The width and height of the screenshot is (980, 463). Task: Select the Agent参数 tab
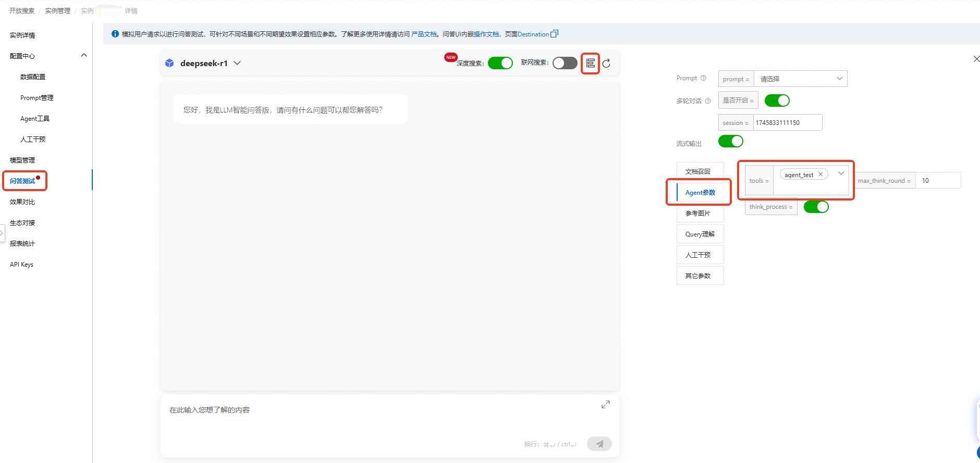point(700,192)
